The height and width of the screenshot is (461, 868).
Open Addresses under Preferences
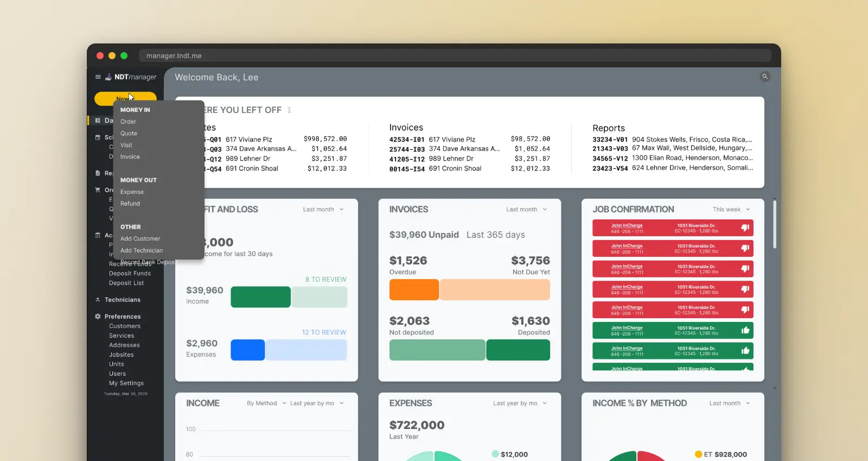point(124,345)
